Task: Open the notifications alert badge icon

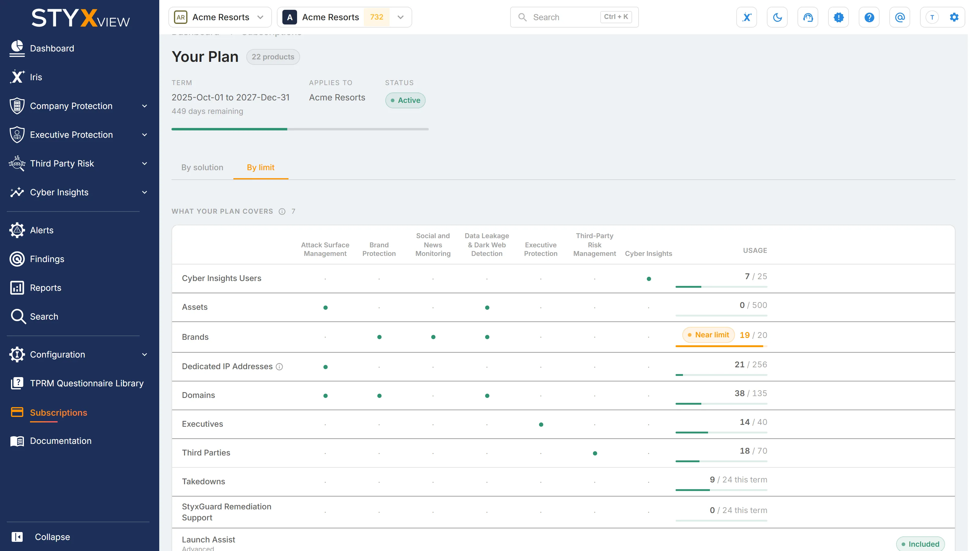Action: [x=839, y=17]
